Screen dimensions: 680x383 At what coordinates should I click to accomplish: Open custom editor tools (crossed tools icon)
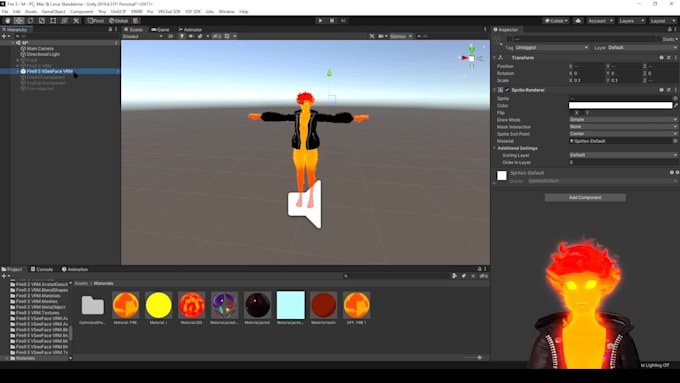tap(76, 20)
